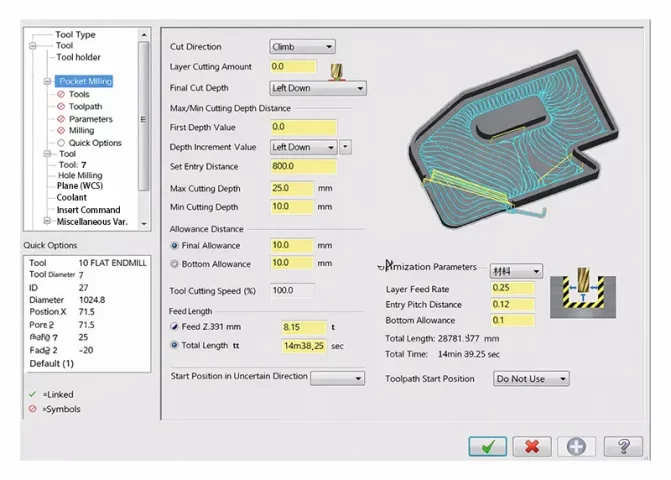The image size is (671, 480).
Task: Click the tree panel scrollbar thumb
Action: (x=144, y=116)
